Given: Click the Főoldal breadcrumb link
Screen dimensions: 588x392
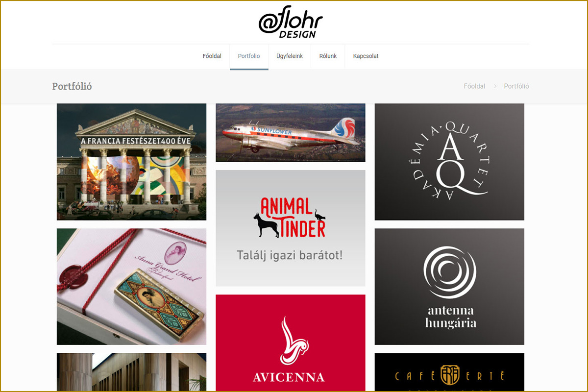Looking at the screenshot, I should [x=474, y=86].
